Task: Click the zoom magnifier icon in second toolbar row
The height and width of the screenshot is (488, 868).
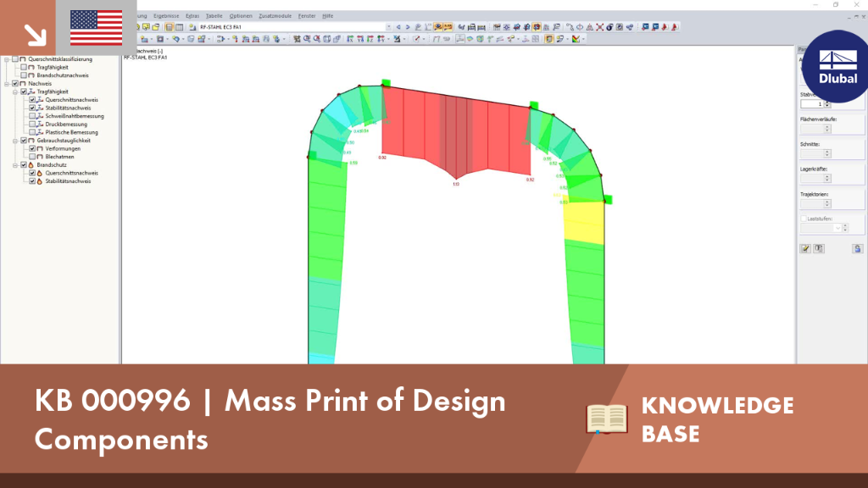Action: tap(307, 39)
